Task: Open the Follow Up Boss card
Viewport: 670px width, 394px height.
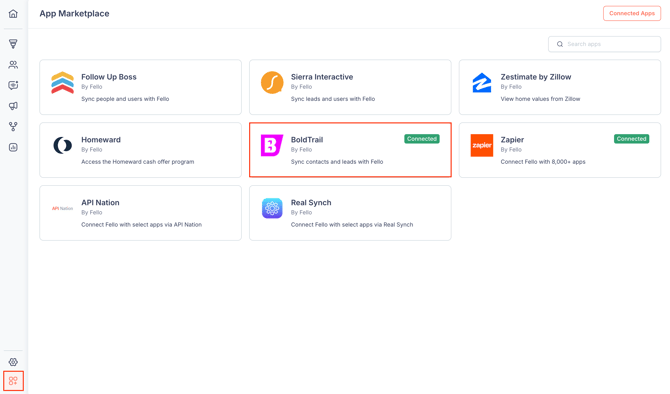Action: (x=141, y=87)
